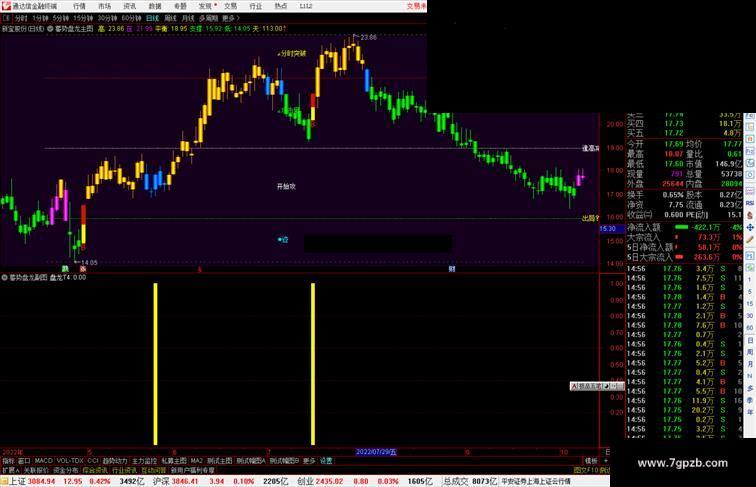Click the chart layout icon left of 分时
The width and height of the screenshot is (756, 487).
(6, 18)
